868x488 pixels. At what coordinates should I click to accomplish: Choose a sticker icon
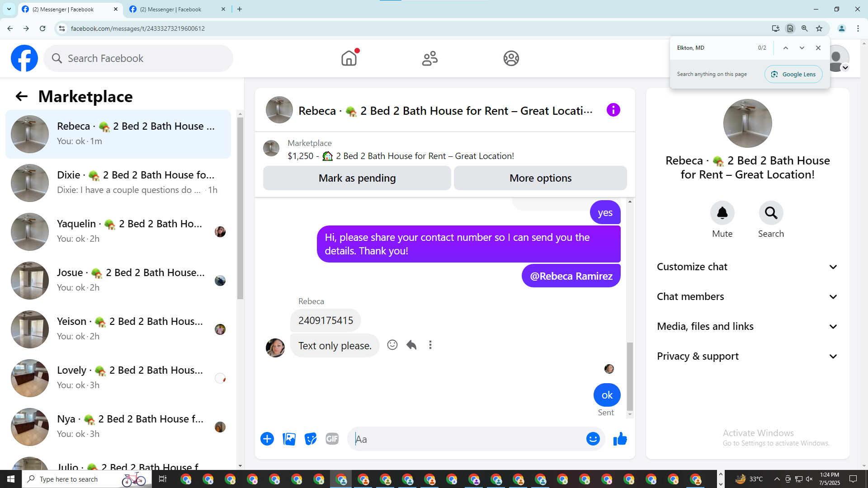pyautogui.click(x=311, y=439)
